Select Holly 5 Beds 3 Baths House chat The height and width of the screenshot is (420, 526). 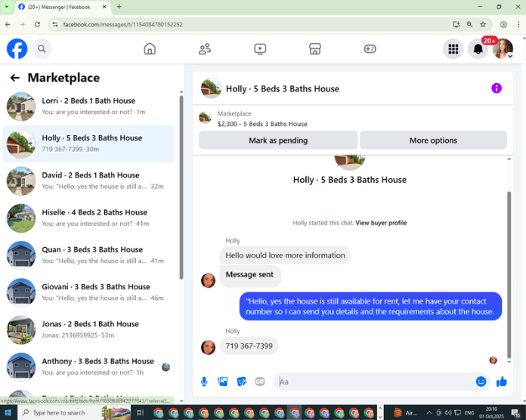point(88,144)
